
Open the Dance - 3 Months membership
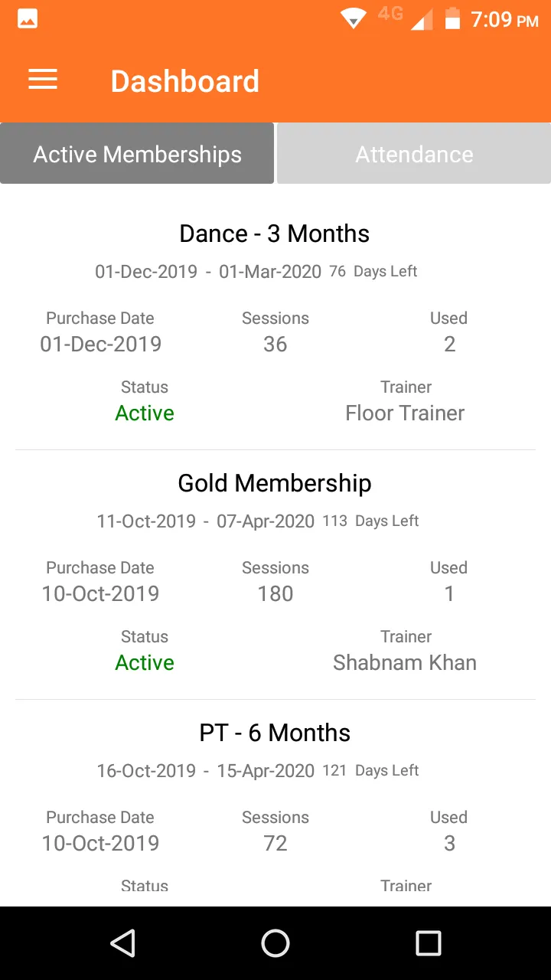click(x=275, y=234)
